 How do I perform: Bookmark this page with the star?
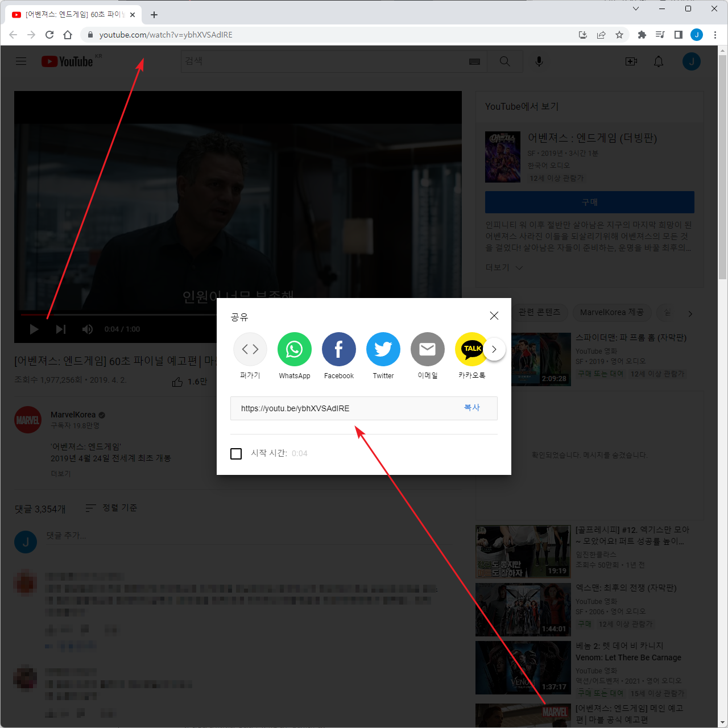coord(619,35)
